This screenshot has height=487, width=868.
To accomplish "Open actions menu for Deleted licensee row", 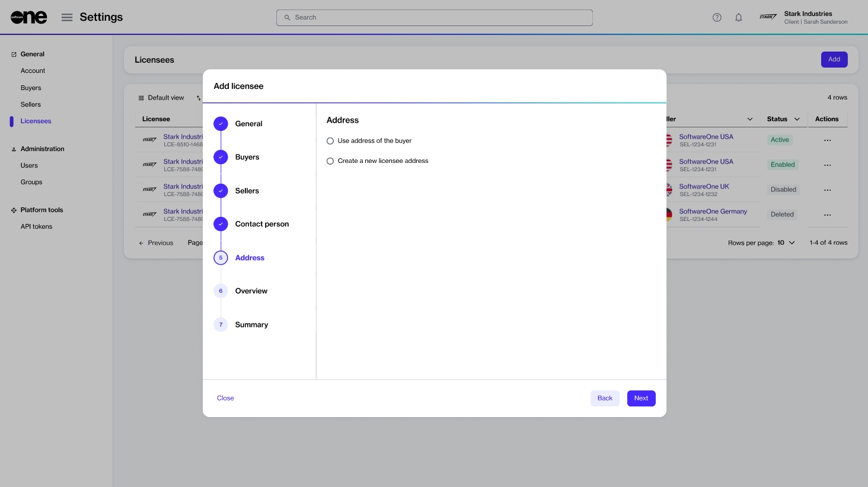I will (x=827, y=215).
